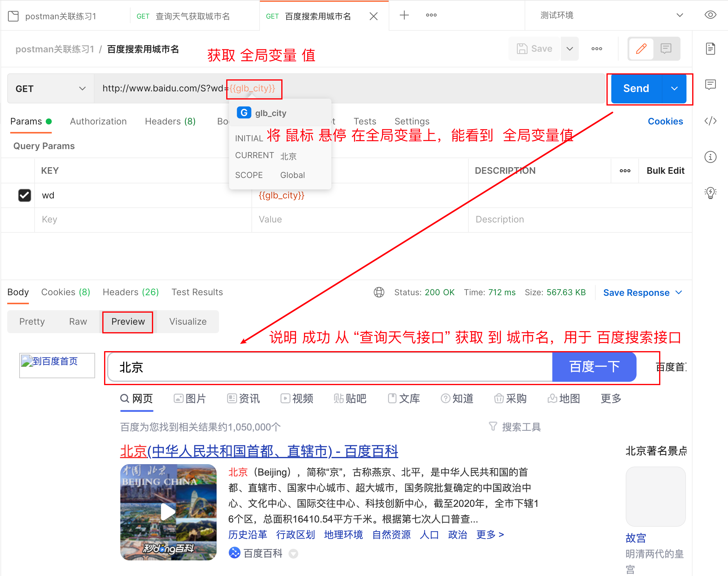728x576 pixels.
Task: Click the 百度一下 search button
Action: (x=594, y=367)
